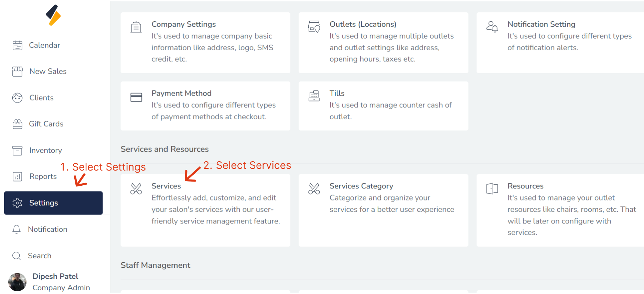Click the Reports chart icon

(17, 176)
